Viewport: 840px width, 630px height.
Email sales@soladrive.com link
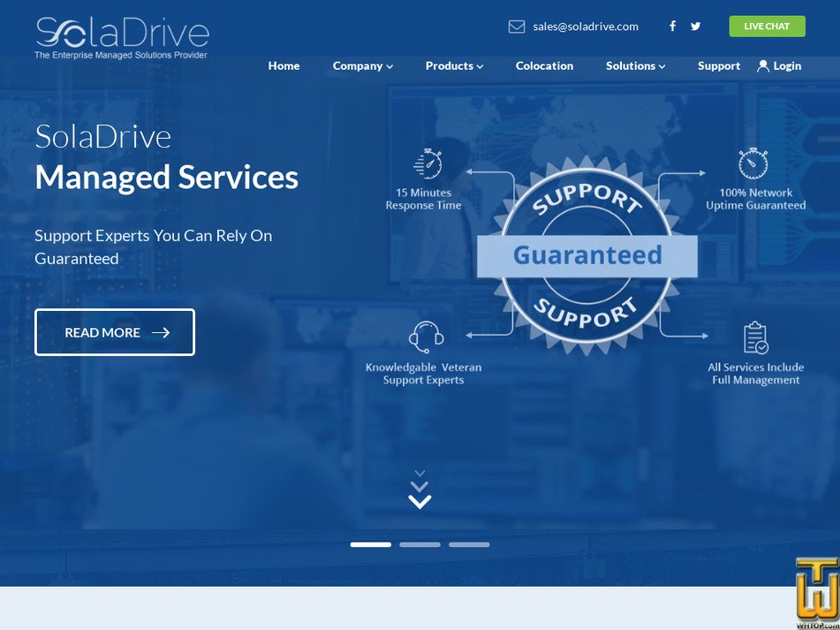click(586, 27)
